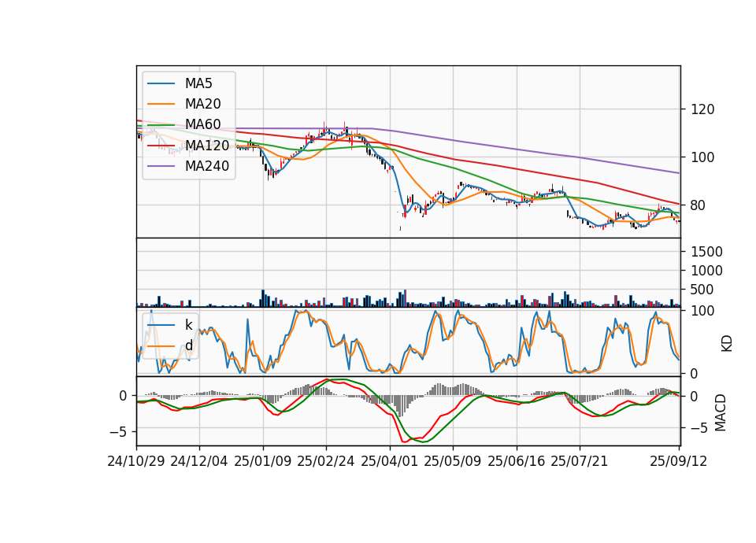756x543 pixels.
Task: Click the 'k' legend label in KD panel
Action: tap(188, 325)
